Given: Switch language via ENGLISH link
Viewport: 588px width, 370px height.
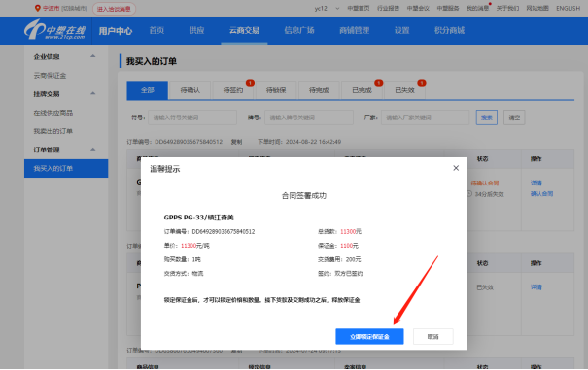Looking at the screenshot, I should [568, 8].
